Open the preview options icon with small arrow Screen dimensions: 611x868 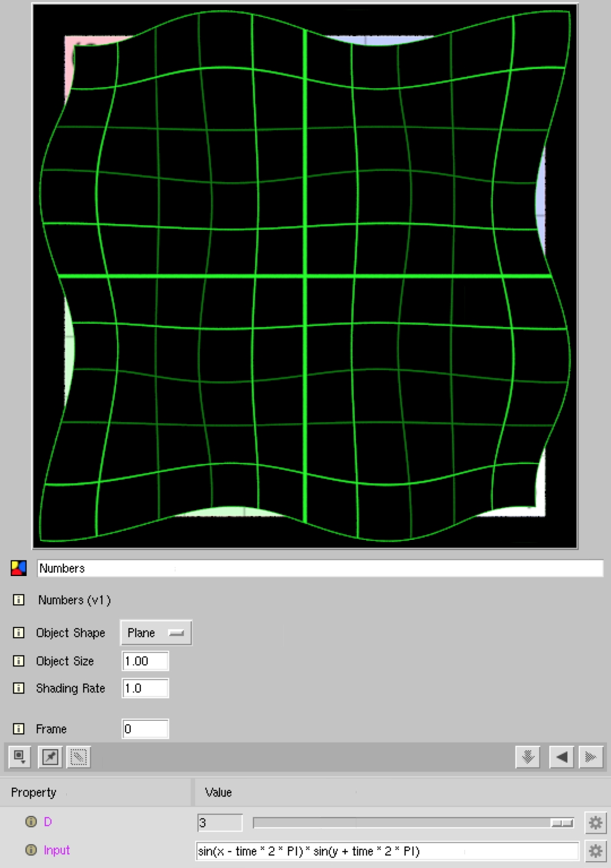pos(20,757)
